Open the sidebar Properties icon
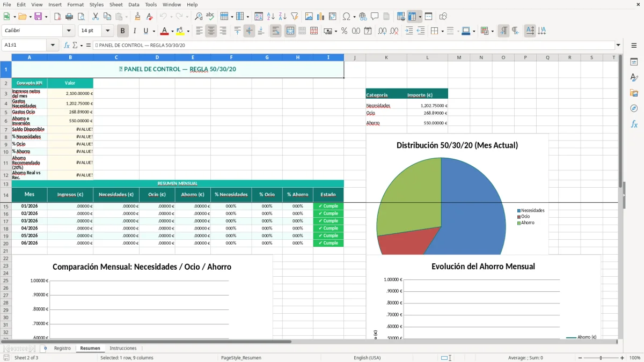The width and height of the screenshot is (644, 362). pos(634,62)
